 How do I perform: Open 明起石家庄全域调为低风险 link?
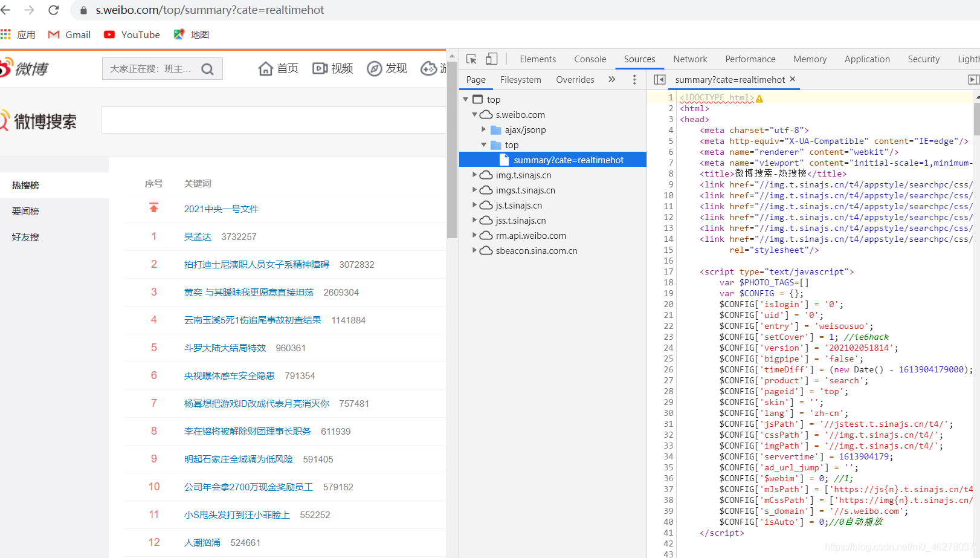point(239,459)
